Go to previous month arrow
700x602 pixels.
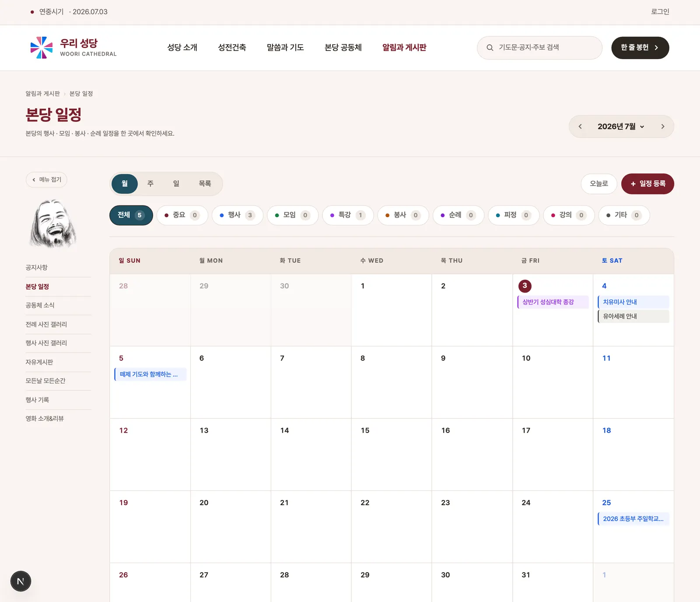tap(580, 127)
